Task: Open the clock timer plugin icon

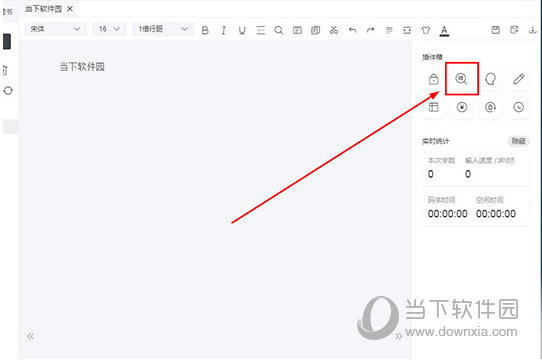Action: coord(518,107)
